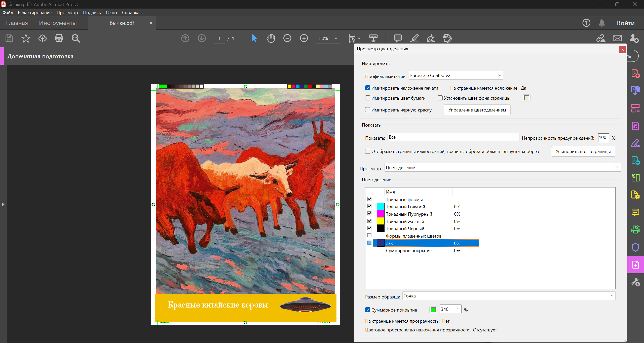
Task: Toggle the 'Суммарное покрытие' checkbox at the bottom
Action: [368, 310]
